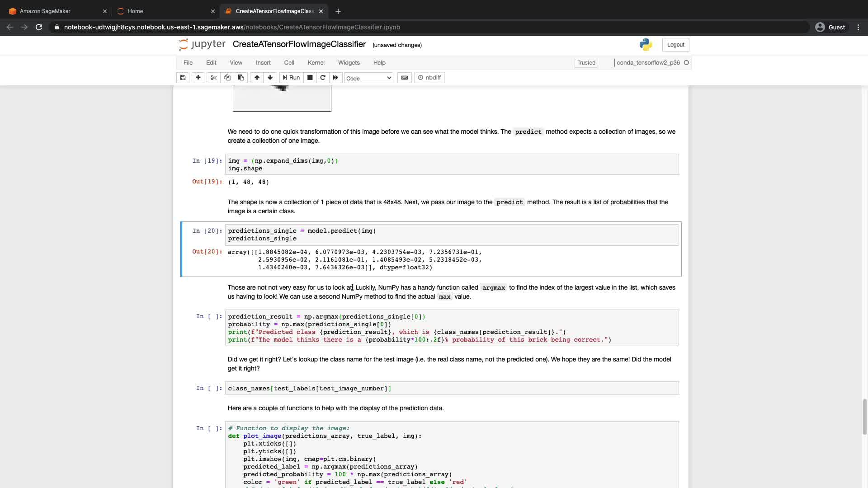868x488 pixels.
Task: Open the Cell menu
Action: pyautogui.click(x=289, y=63)
